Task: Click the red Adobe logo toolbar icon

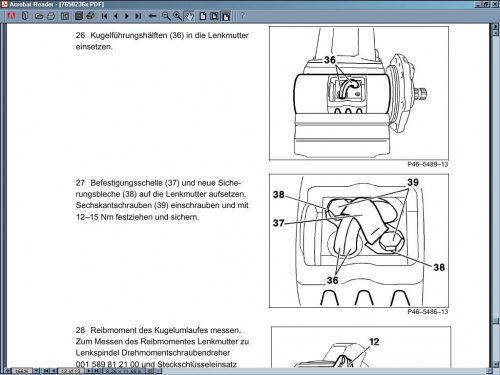Action: click(11, 16)
